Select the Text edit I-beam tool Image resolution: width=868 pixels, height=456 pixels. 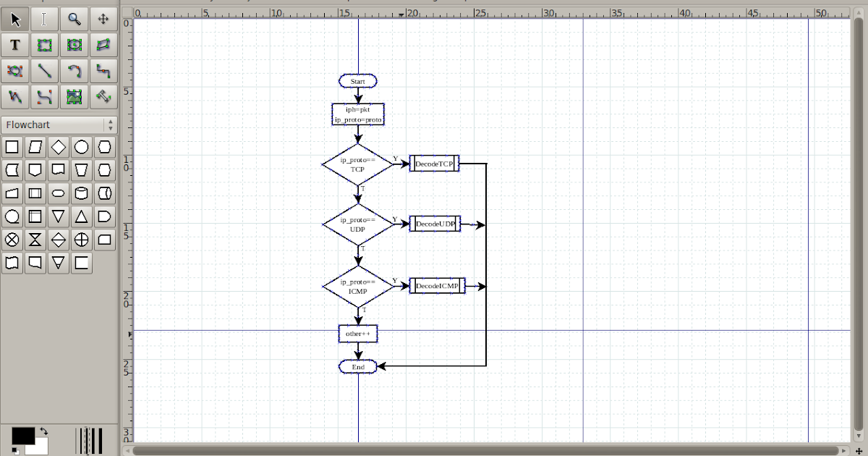[45, 20]
